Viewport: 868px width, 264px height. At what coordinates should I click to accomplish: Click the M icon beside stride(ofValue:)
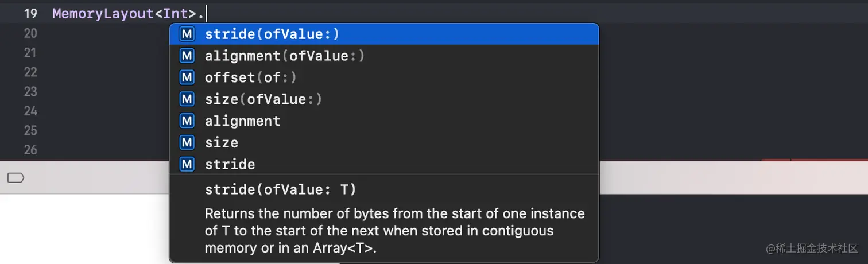pyautogui.click(x=187, y=34)
